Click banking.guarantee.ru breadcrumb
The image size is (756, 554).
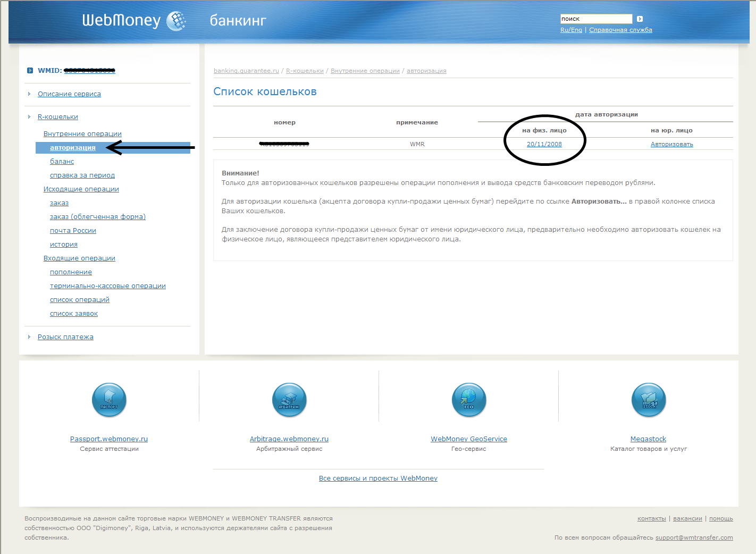[x=246, y=71]
